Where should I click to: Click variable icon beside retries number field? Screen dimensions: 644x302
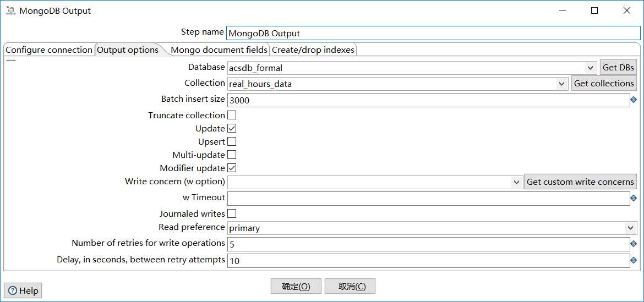pyautogui.click(x=634, y=244)
